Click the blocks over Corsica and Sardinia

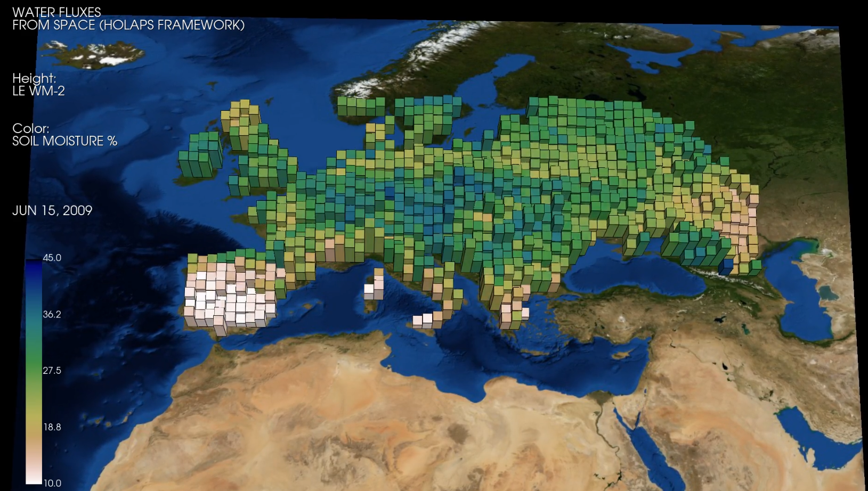click(374, 287)
